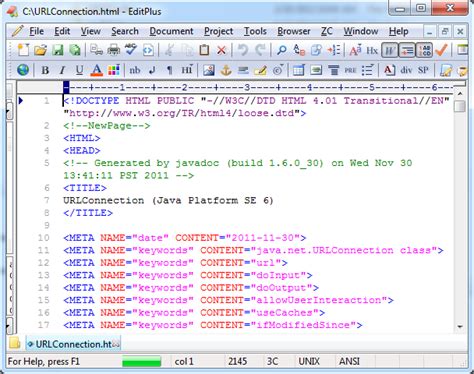Image resolution: width=474 pixels, height=374 pixels.
Task: Click the form control icon
Action: click(316, 70)
